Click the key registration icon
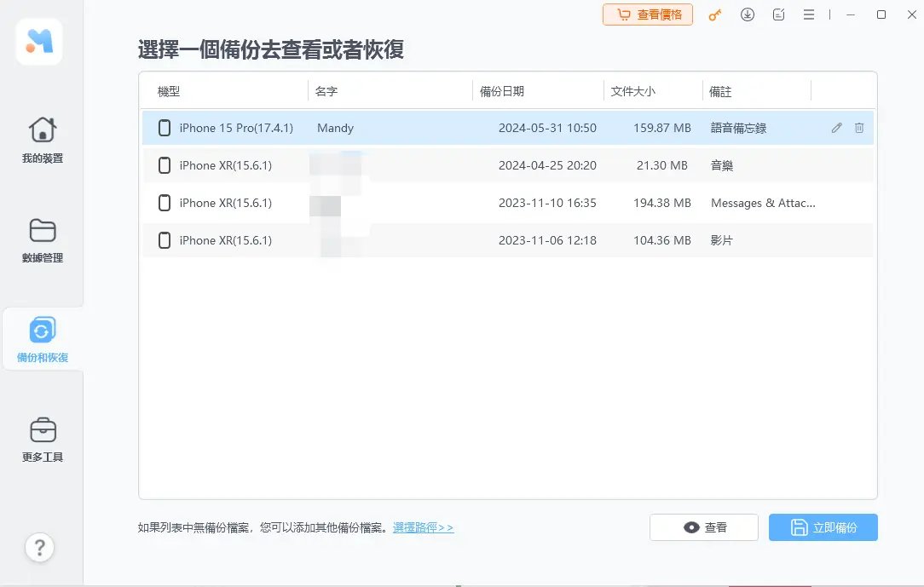Image resolution: width=924 pixels, height=587 pixels. tap(715, 14)
